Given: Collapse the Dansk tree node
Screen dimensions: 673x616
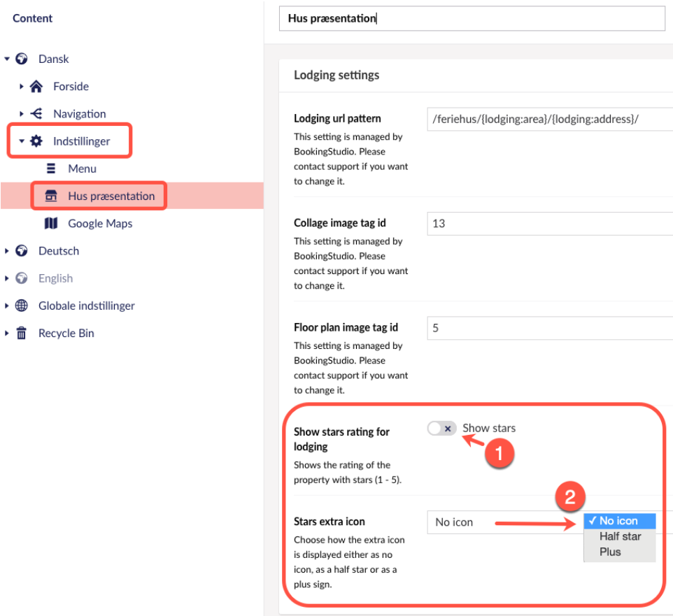Looking at the screenshot, I should 7,59.
